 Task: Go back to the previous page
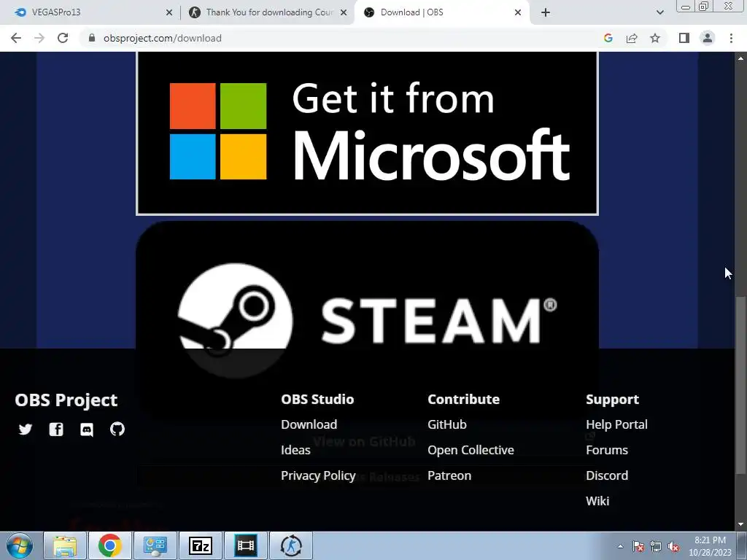[x=16, y=38]
